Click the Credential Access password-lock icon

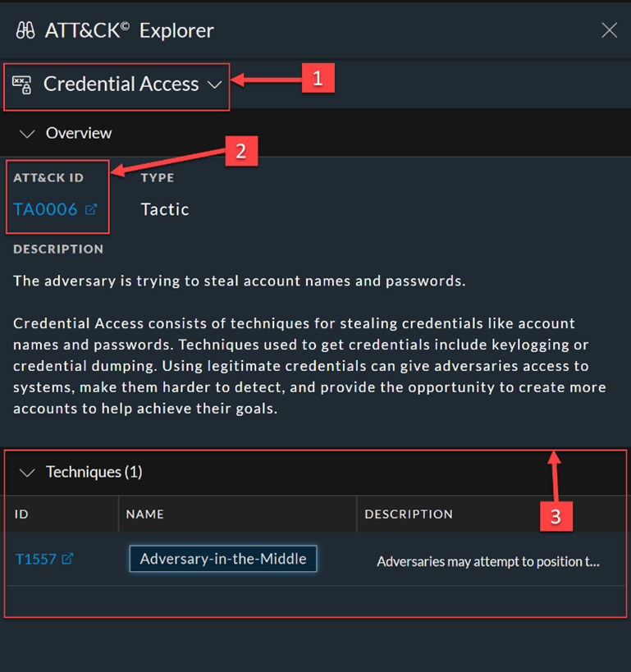[22, 85]
